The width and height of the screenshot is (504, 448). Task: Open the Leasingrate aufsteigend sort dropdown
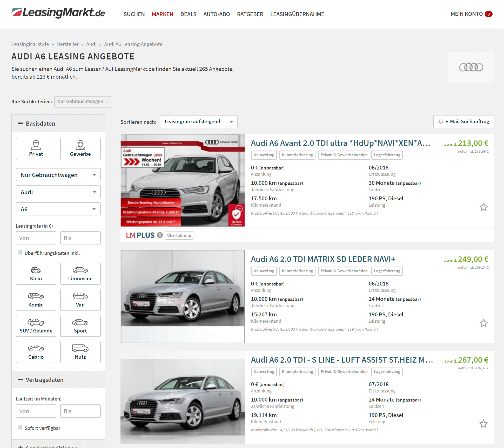[x=199, y=121]
